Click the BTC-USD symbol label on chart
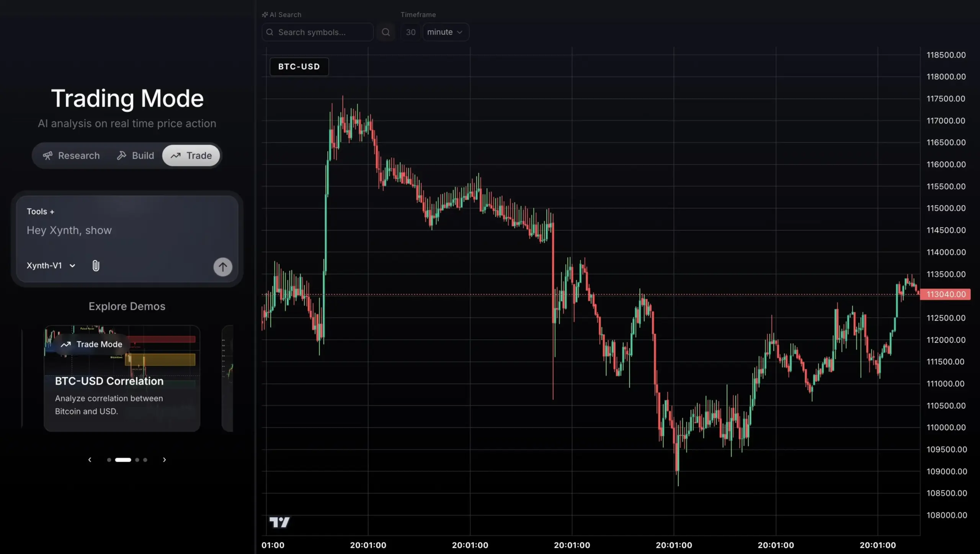 pos(299,67)
